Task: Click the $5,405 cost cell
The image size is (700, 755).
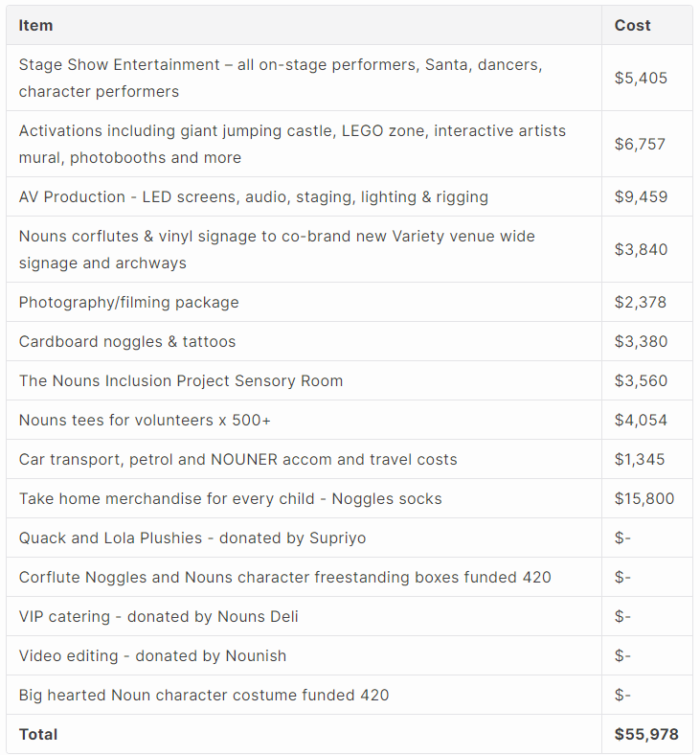Action: point(641,78)
